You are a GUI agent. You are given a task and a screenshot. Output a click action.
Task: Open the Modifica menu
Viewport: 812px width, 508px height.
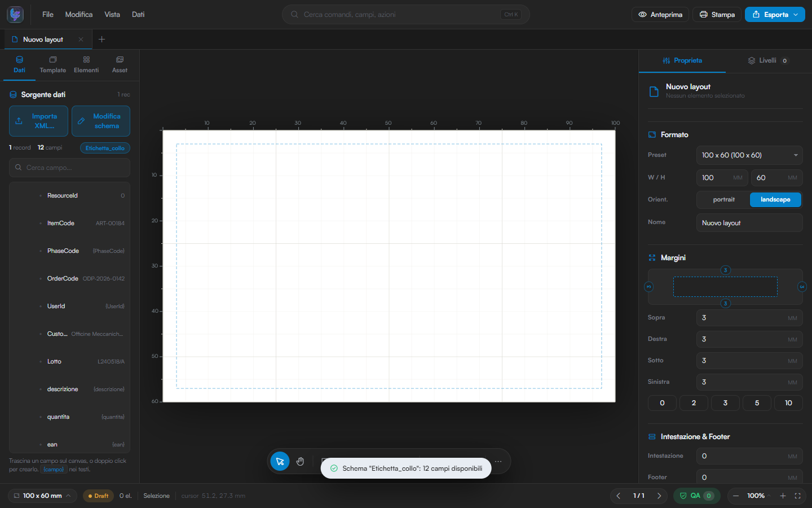[79, 15]
